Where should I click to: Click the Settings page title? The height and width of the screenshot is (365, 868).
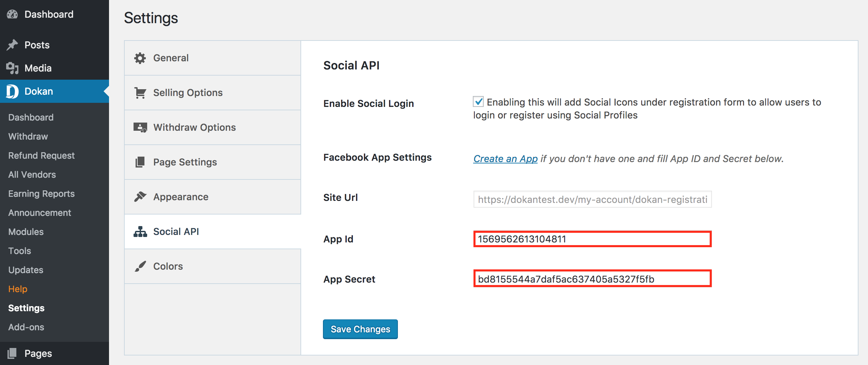[151, 18]
